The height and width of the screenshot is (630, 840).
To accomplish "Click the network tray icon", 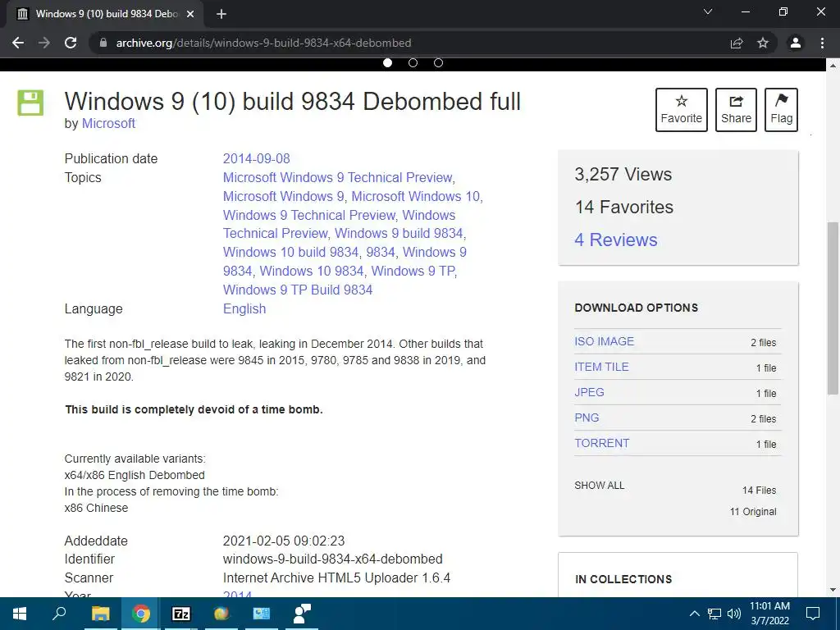I will [x=714, y=614].
